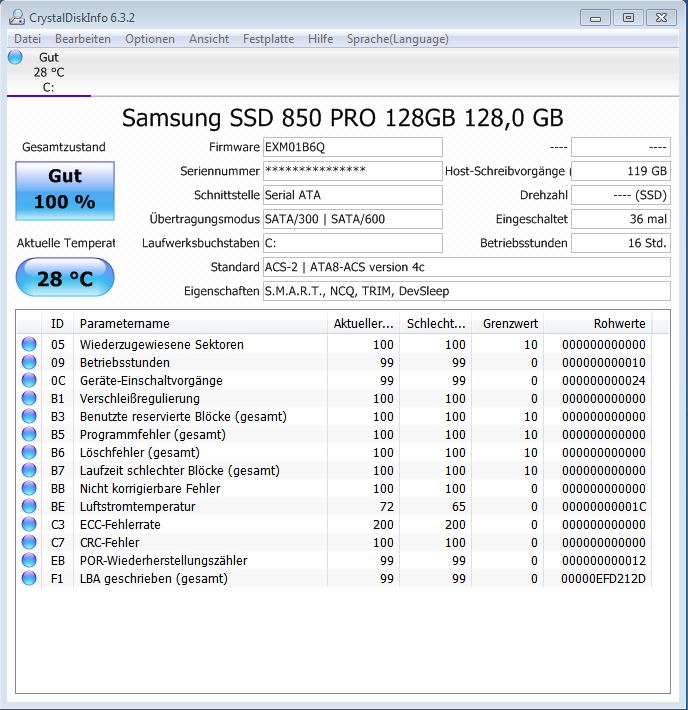Viewport: 688px width, 710px height.
Task: Click the Firmware field EXM01B6Q
Action: [x=352, y=147]
